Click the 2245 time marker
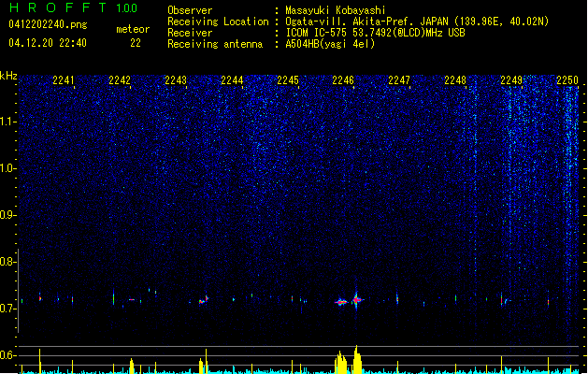Viewport: 588px width, 374px height. pyautogui.click(x=288, y=79)
